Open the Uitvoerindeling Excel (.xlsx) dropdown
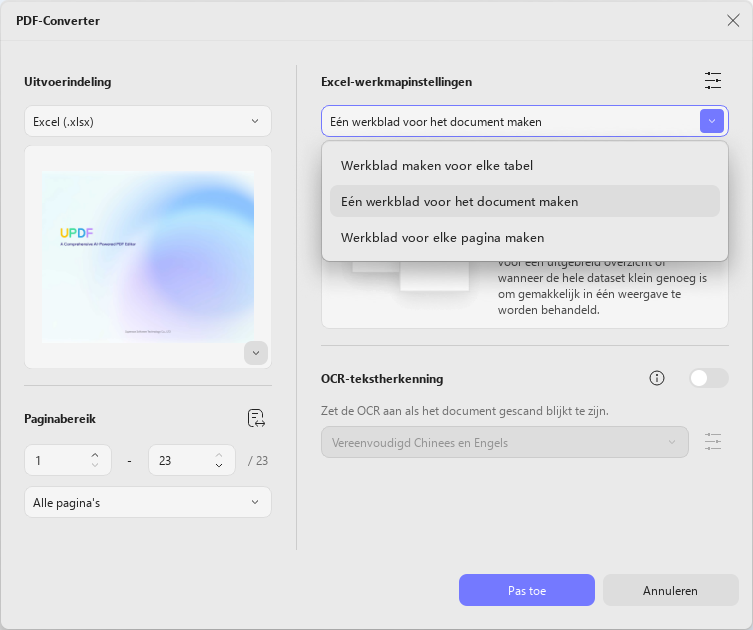The width and height of the screenshot is (753, 630). (148, 121)
